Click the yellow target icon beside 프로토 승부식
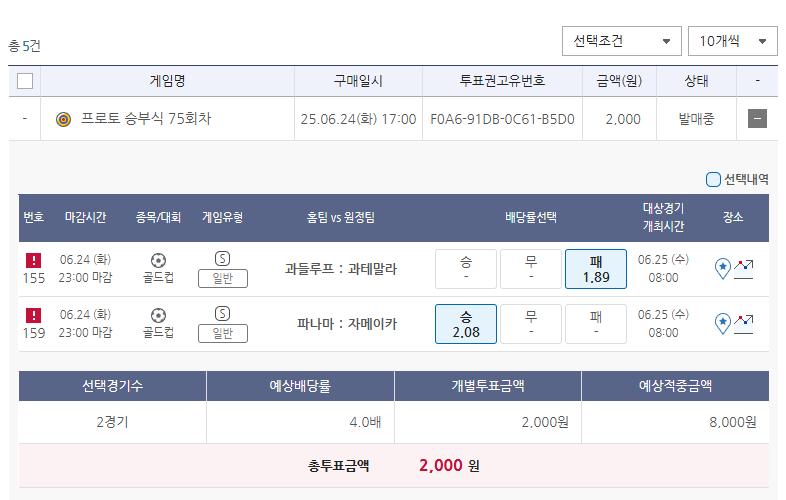Image resolution: width=786 pixels, height=500 pixels. (63, 119)
